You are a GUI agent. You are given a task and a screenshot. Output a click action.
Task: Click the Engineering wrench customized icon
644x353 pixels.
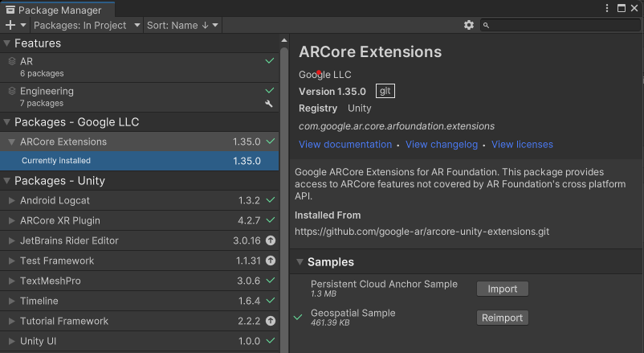tap(269, 104)
